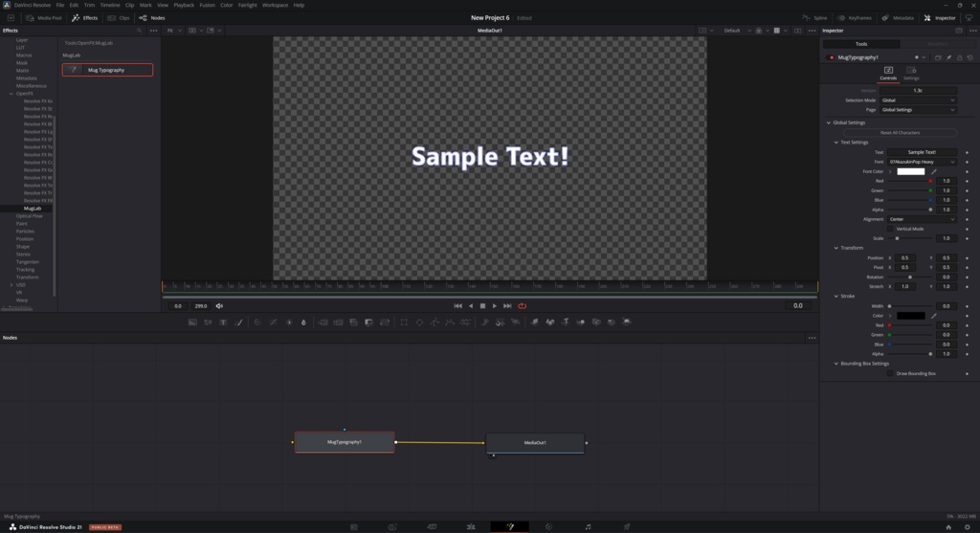Screen dimensions: 980x533
Task: Click the Stroke Color eyedropper picker
Action: pos(934,316)
